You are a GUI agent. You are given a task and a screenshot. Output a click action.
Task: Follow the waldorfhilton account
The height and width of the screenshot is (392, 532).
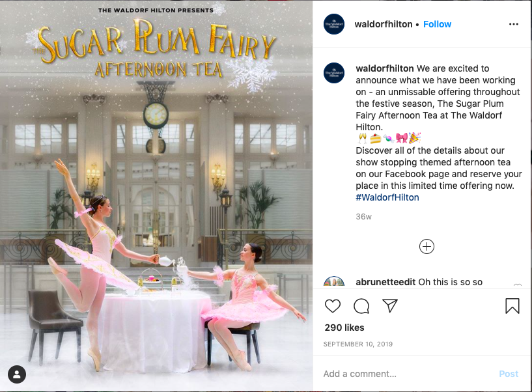(x=437, y=25)
